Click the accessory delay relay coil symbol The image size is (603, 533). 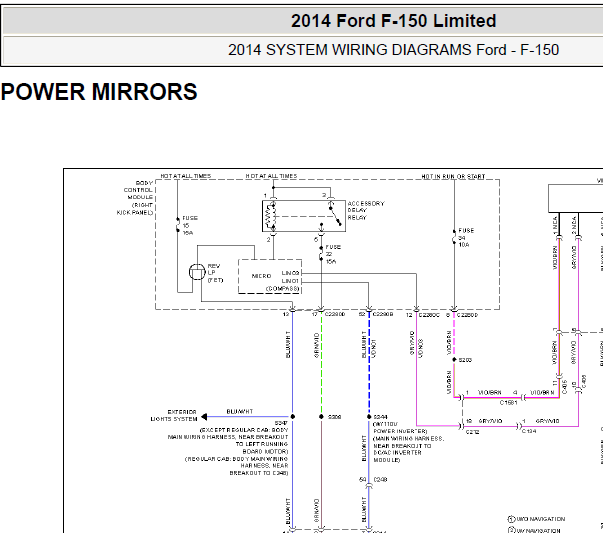(x=271, y=216)
